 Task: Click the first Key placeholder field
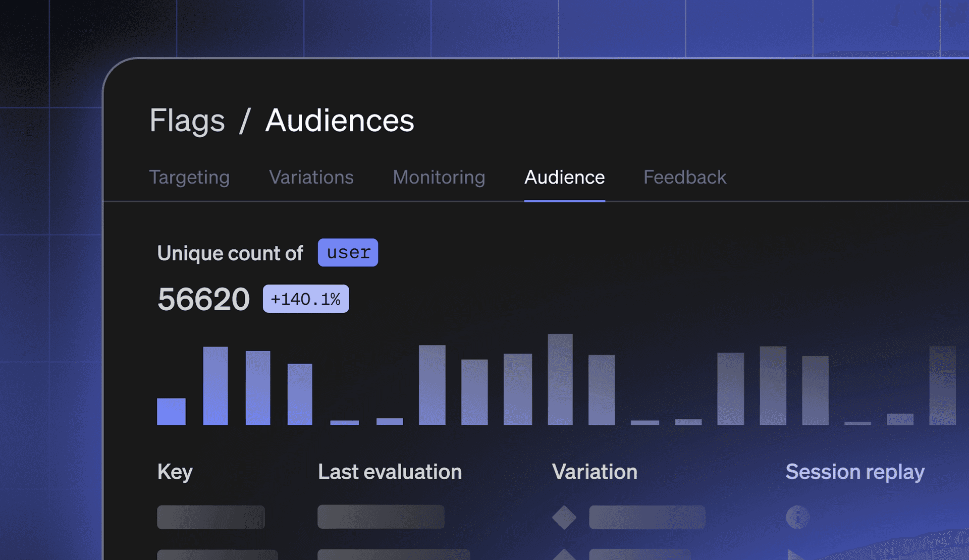click(x=211, y=516)
